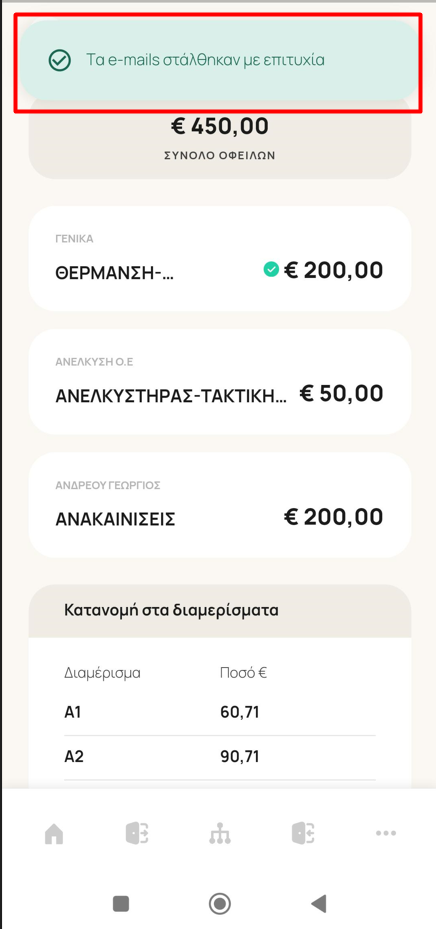Tap the Android back triangle button
The height and width of the screenshot is (929, 436).
319,904
